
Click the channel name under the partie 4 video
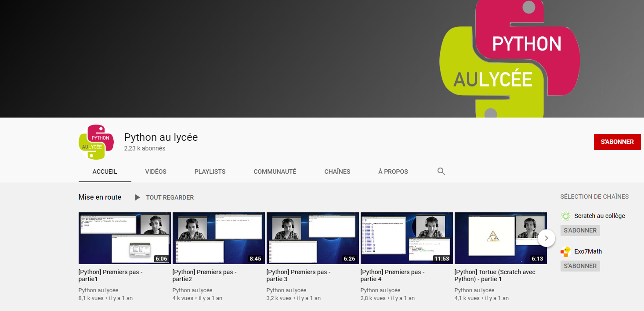(380, 290)
